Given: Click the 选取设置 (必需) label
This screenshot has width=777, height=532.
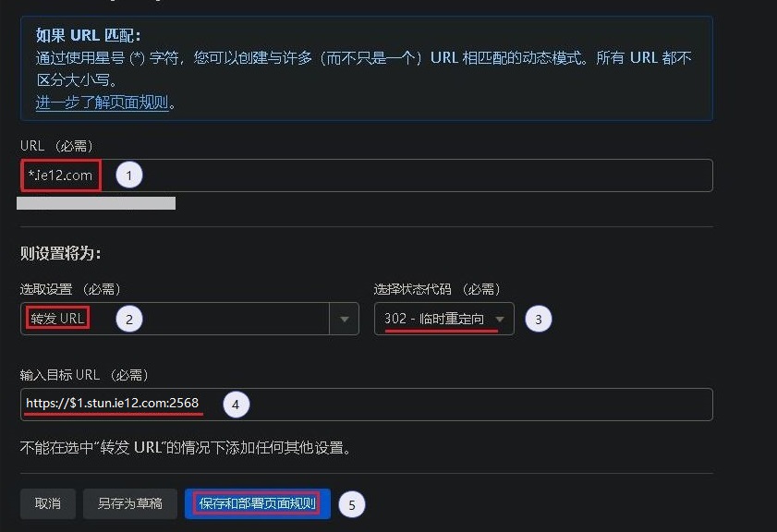Looking at the screenshot, I should pos(70,289).
